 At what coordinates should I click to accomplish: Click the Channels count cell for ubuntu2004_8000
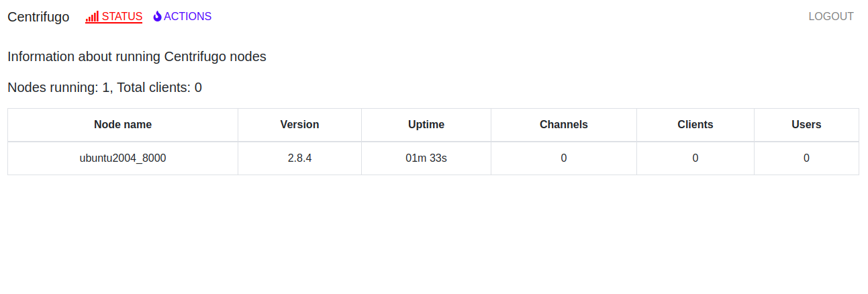point(564,158)
